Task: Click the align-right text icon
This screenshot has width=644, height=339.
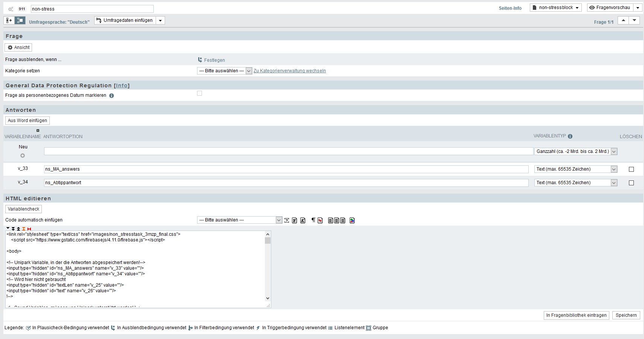Action: coord(343,220)
